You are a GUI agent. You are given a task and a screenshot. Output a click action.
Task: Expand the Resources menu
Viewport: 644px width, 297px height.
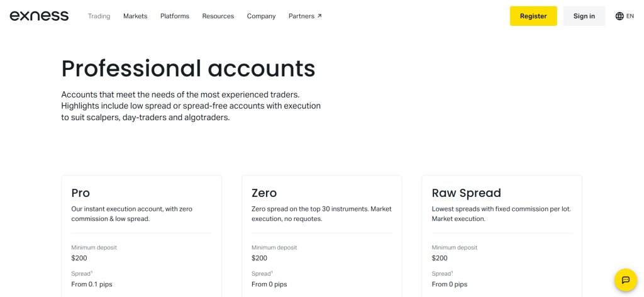tap(218, 16)
